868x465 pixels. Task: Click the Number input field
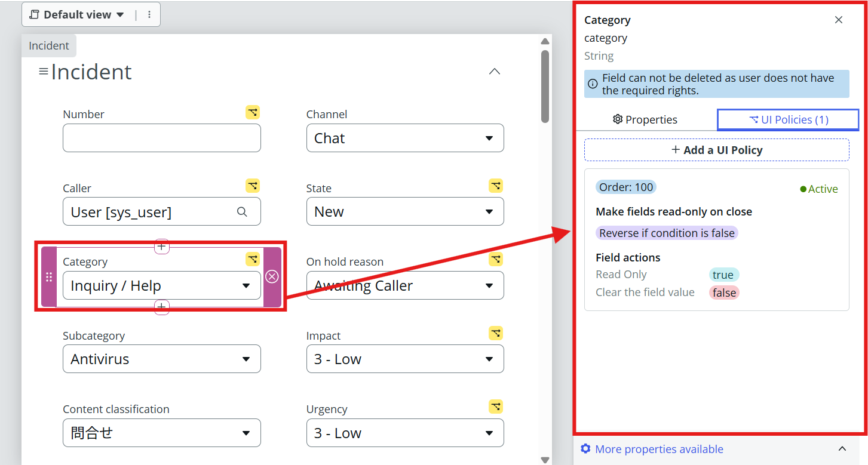161,138
